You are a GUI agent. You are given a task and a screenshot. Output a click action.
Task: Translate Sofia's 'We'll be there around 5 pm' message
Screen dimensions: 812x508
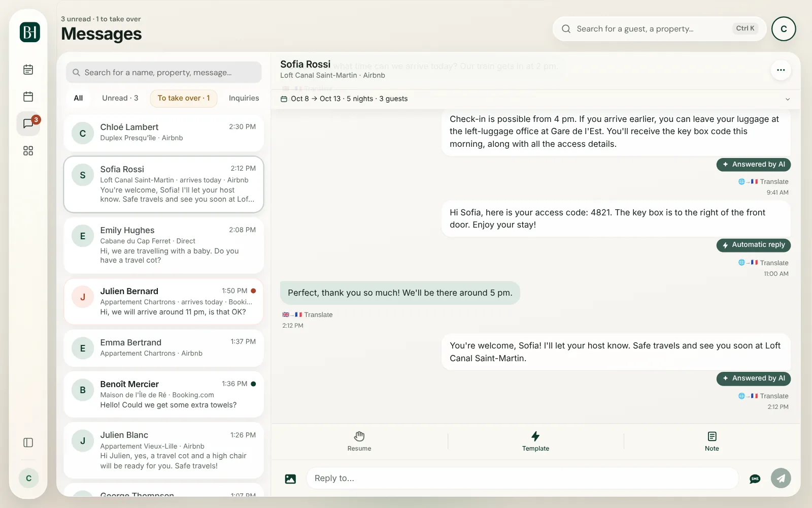coord(308,315)
